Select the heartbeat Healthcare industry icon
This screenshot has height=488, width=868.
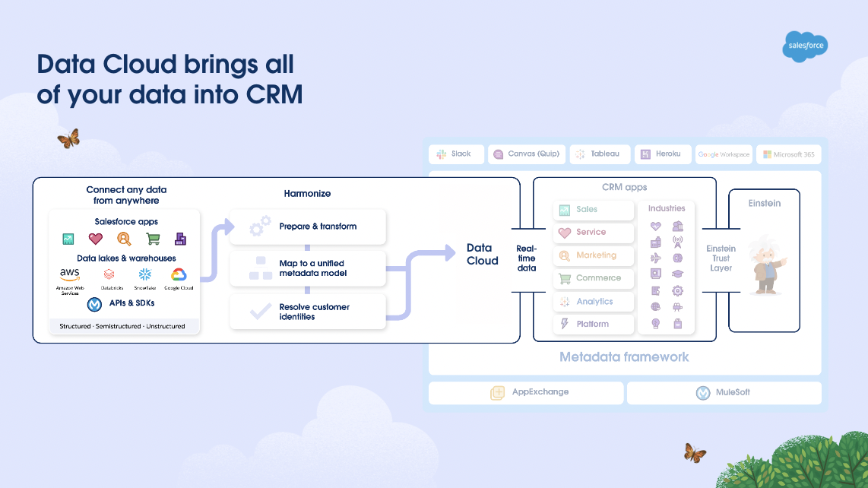pyautogui.click(x=655, y=227)
